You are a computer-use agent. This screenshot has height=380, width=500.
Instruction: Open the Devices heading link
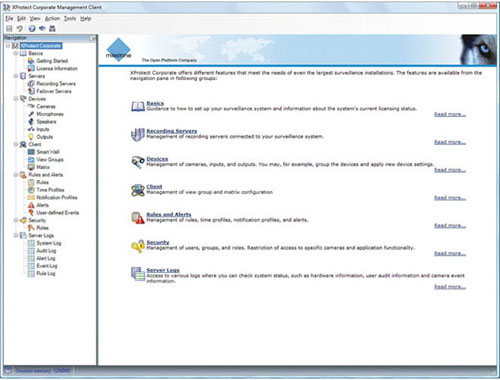pos(157,159)
